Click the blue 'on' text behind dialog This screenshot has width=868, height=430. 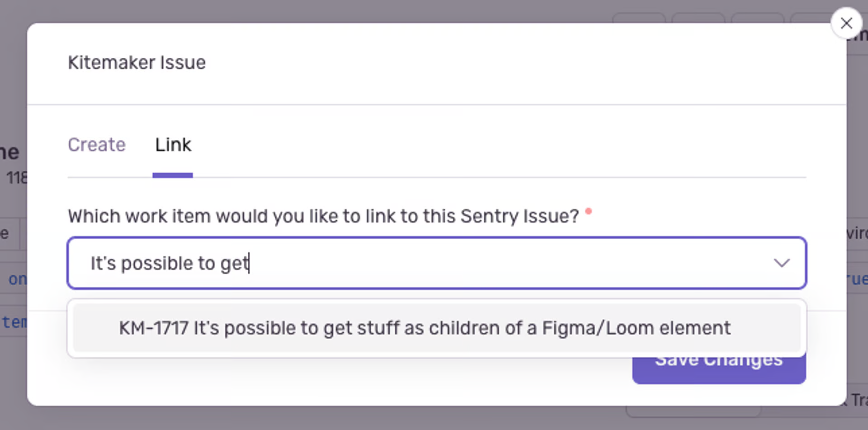coord(17,279)
